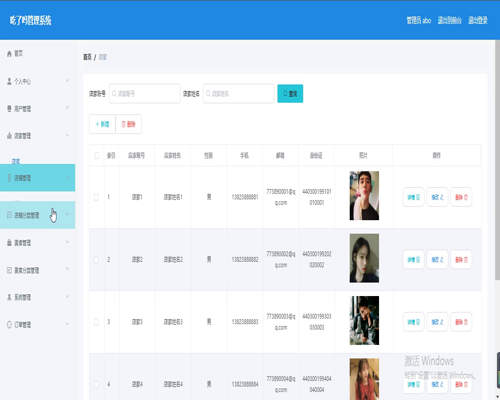Click the 新增 add button
This screenshot has width=500, height=400.
(x=102, y=124)
